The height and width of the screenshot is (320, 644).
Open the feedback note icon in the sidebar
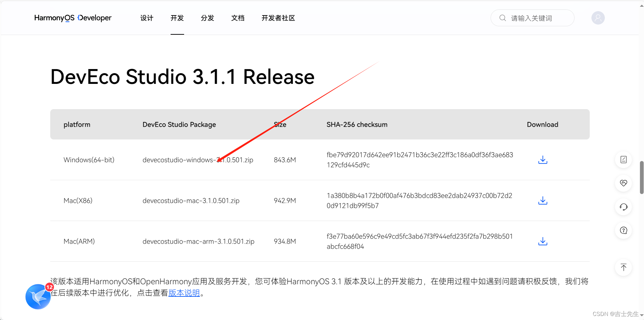tap(623, 160)
